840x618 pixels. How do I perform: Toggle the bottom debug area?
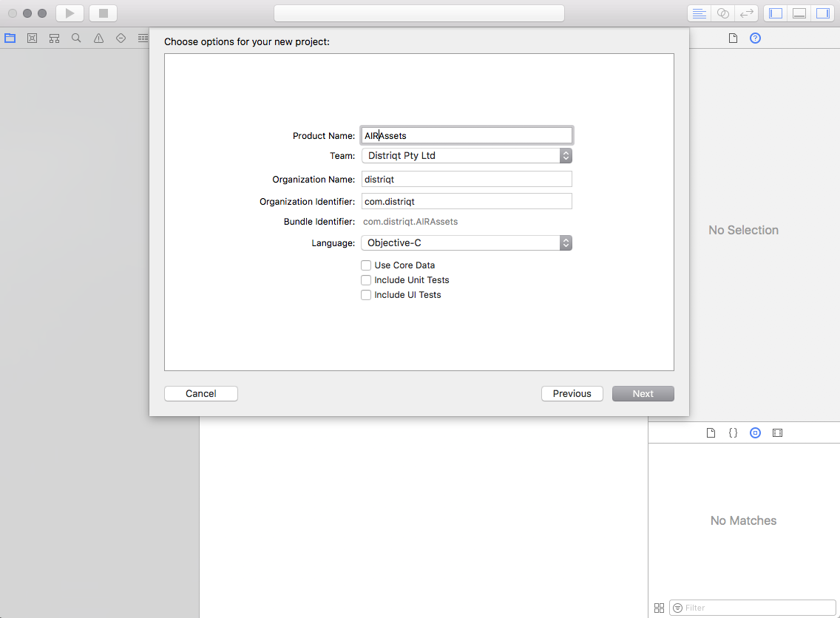[799, 13]
